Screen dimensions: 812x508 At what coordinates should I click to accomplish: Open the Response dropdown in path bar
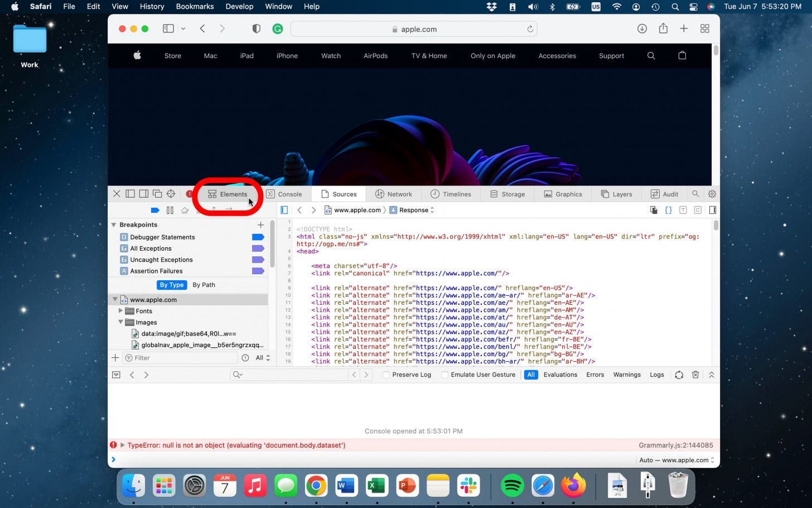412,210
